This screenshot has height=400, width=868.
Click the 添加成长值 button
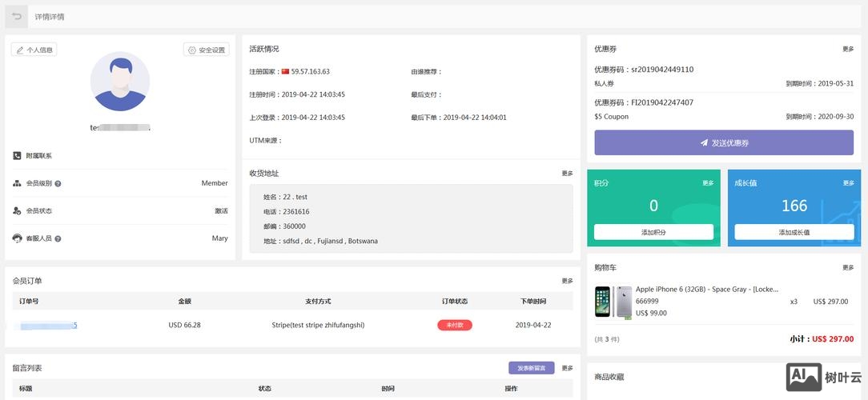(794, 232)
